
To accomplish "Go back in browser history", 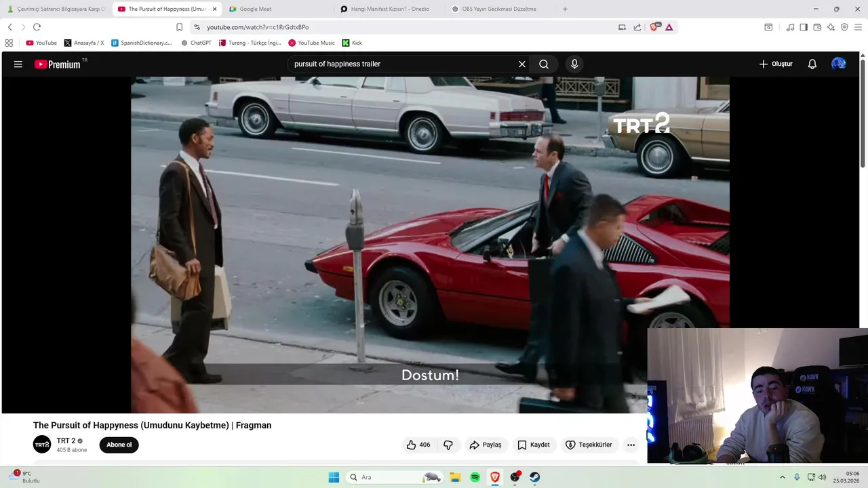I will coord(10,27).
